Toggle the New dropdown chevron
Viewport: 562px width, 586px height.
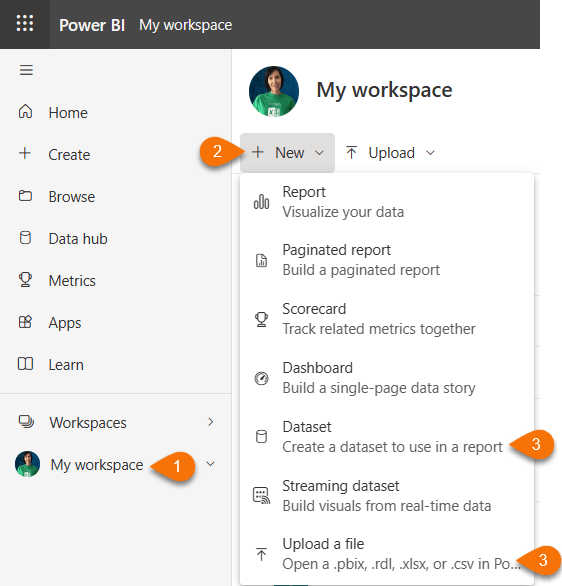click(x=319, y=153)
